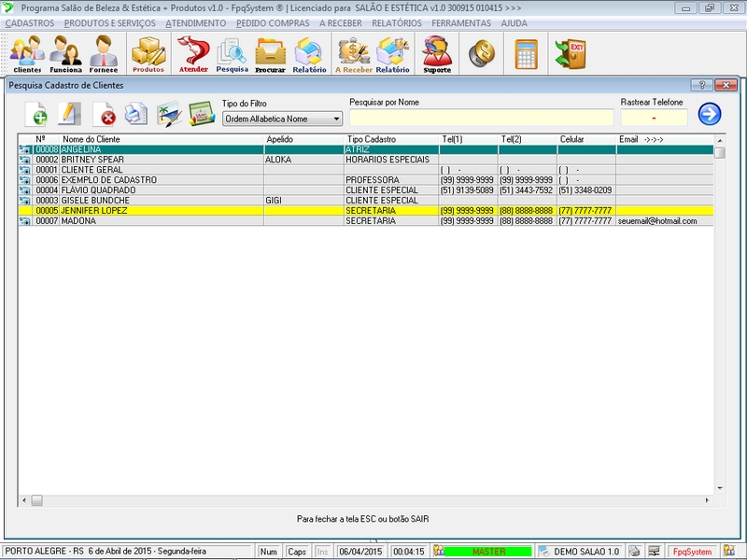Click the Procurar drawer icon
747x560 pixels.
click(x=270, y=53)
